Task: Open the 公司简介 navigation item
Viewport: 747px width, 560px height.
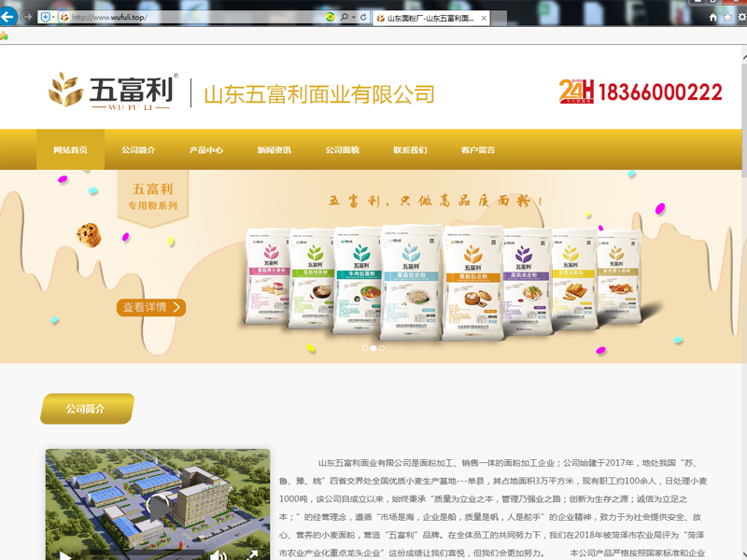Action: [x=138, y=150]
